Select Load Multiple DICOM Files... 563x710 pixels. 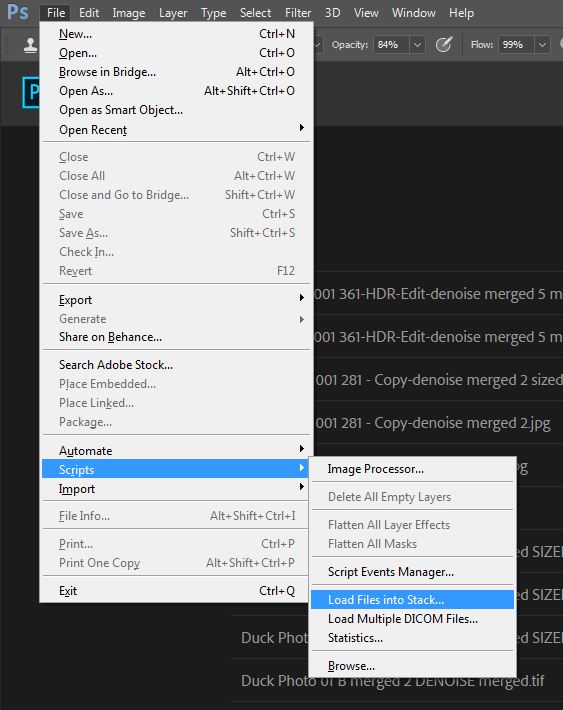tap(412, 619)
